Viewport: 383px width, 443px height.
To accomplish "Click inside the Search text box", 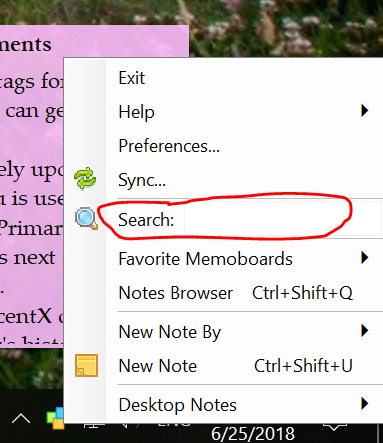I will coord(283,219).
